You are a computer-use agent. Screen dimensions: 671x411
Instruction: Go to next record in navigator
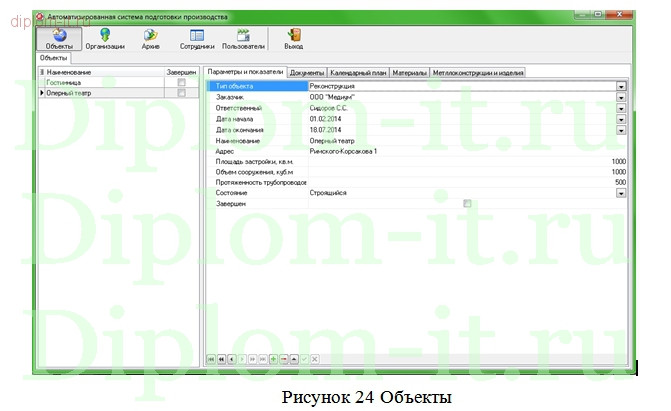pos(242,359)
